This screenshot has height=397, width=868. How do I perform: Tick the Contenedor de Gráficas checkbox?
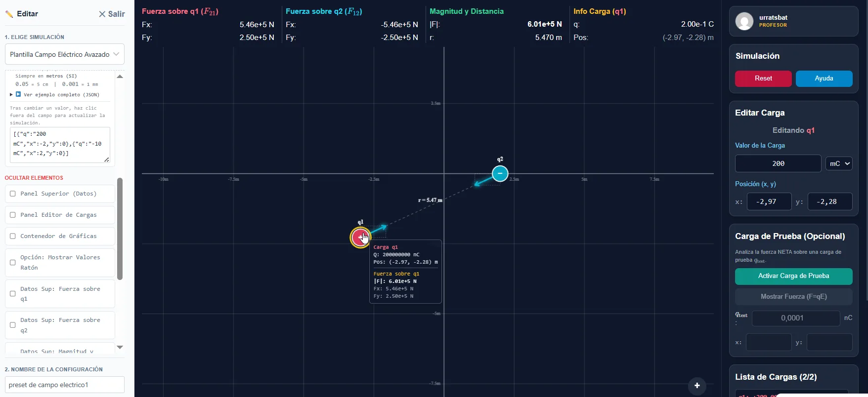coord(13,236)
